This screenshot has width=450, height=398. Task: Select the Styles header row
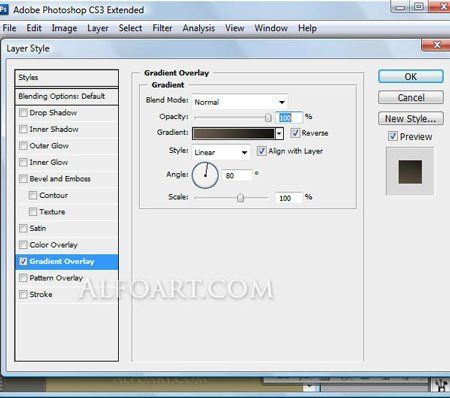pos(67,78)
